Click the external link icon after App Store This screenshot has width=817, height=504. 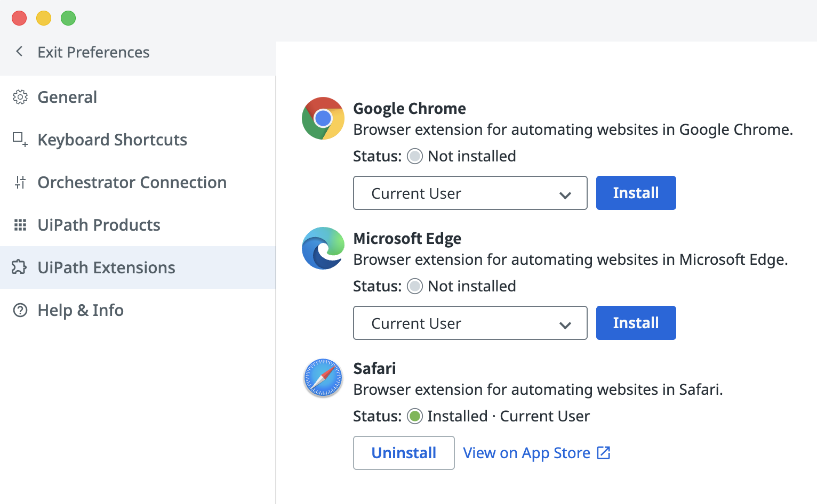click(x=604, y=453)
